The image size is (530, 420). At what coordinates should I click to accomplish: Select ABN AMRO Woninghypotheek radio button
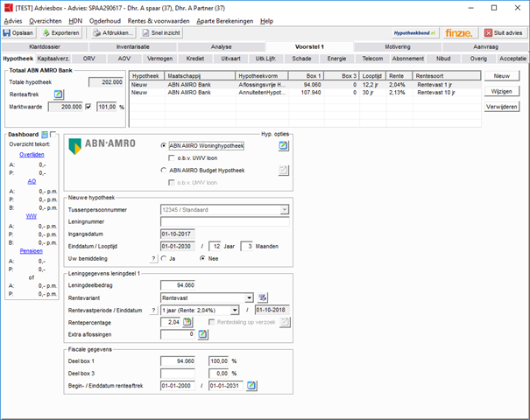click(x=164, y=145)
